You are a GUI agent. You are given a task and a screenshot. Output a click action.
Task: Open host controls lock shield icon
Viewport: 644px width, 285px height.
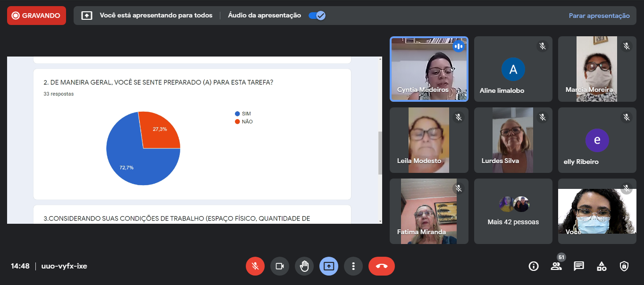[x=624, y=266]
